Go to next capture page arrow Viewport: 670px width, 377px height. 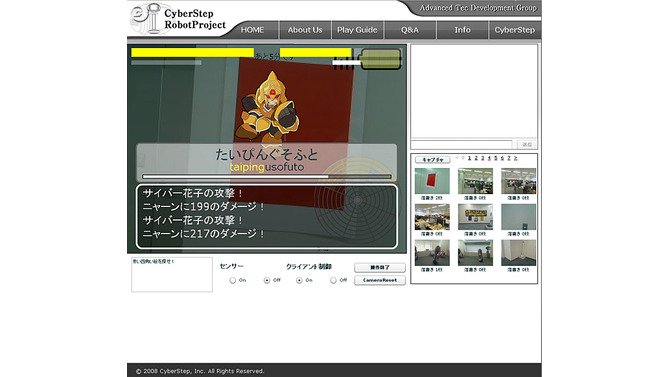516,158
